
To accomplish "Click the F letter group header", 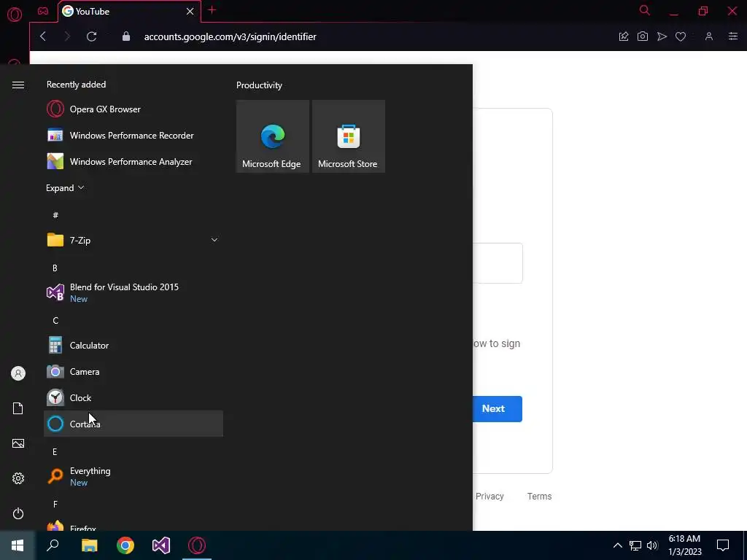I will (x=55, y=505).
